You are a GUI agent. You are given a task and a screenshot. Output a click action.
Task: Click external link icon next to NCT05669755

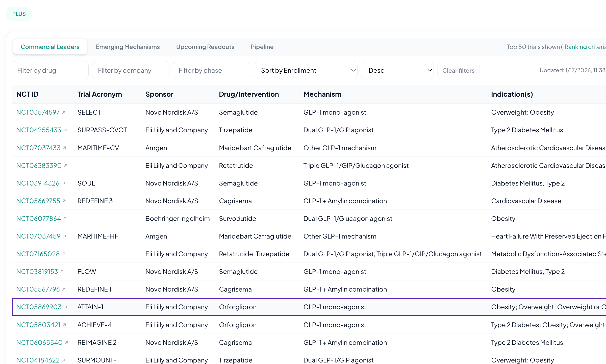click(x=64, y=201)
